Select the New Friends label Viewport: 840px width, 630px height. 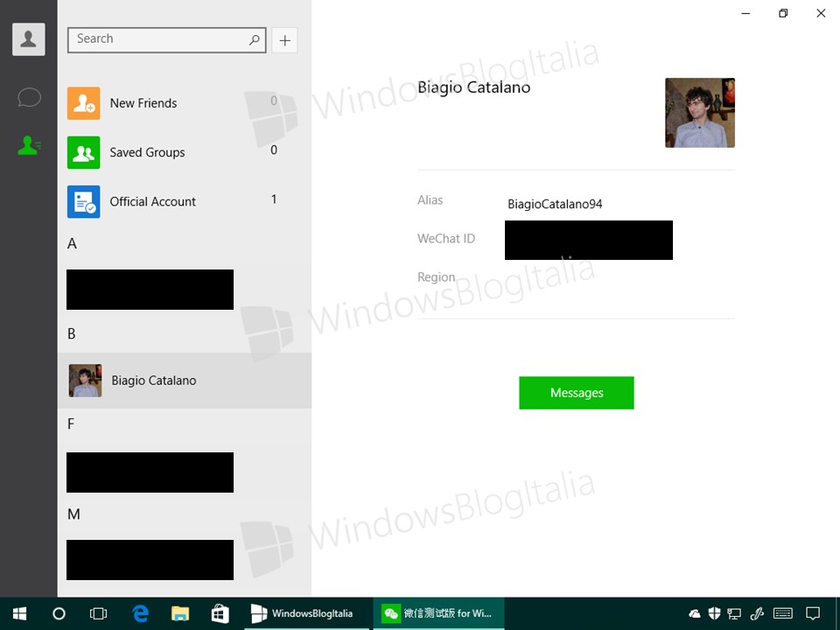coord(143,103)
